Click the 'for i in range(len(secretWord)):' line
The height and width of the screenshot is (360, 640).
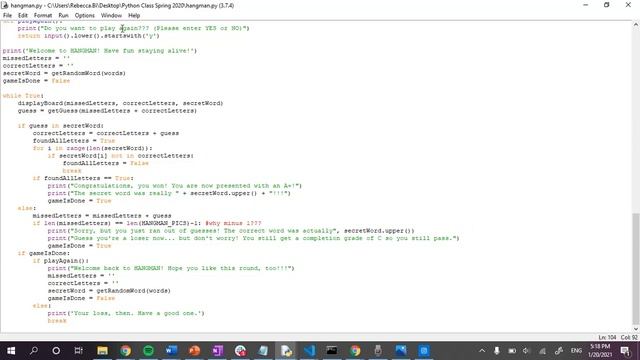coord(93,148)
